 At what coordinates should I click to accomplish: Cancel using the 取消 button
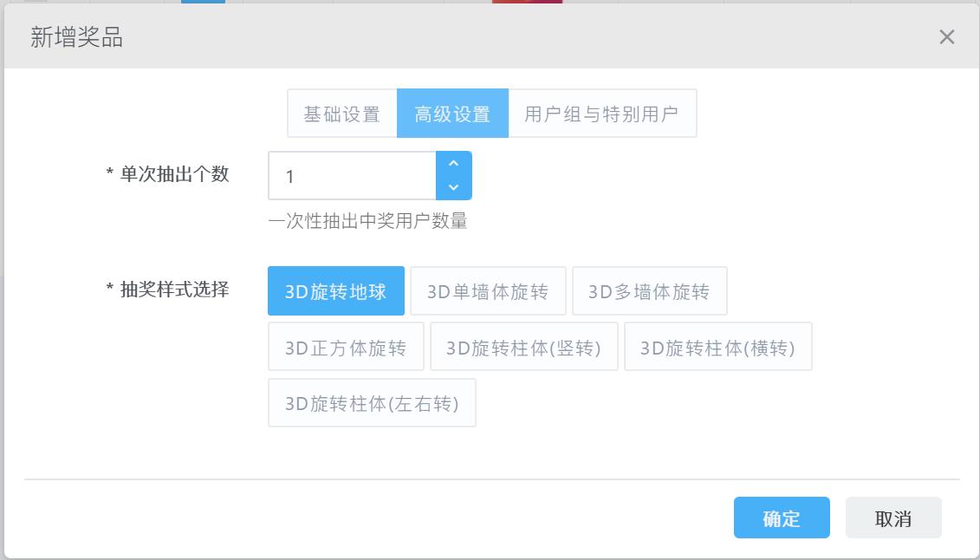pyautogui.click(x=893, y=518)
